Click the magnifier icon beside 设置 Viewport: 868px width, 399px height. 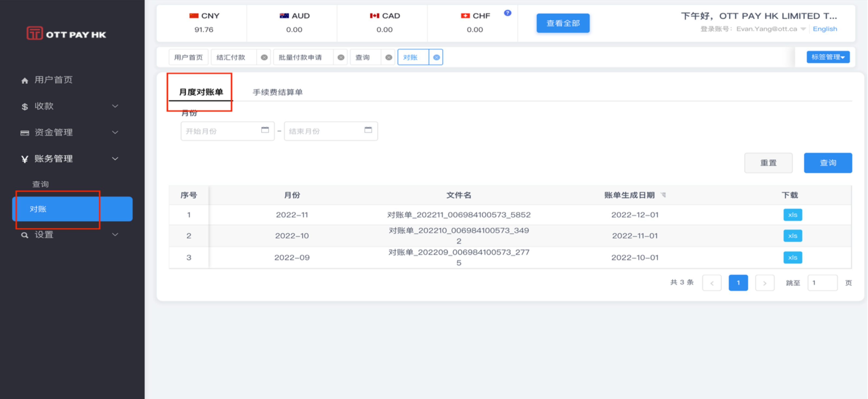point(25,235)
